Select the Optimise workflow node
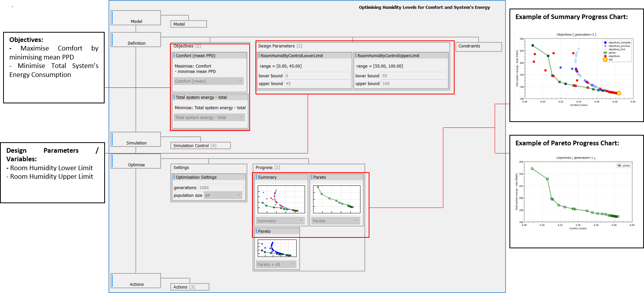This screenshot has width=644, height=293. 136,162
